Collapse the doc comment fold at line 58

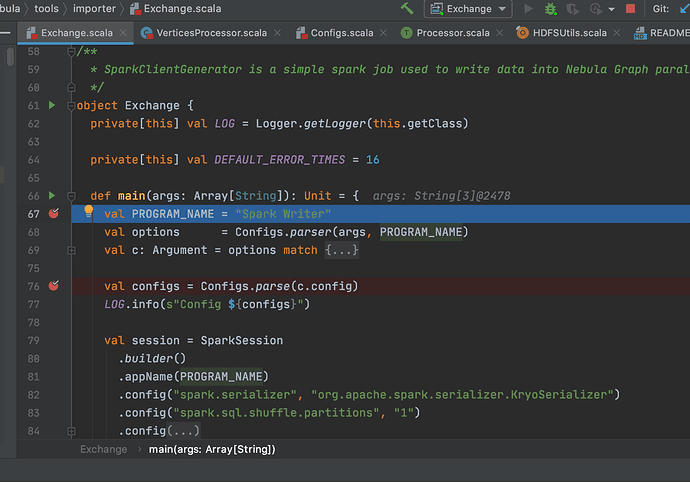(x=71, y=52)
